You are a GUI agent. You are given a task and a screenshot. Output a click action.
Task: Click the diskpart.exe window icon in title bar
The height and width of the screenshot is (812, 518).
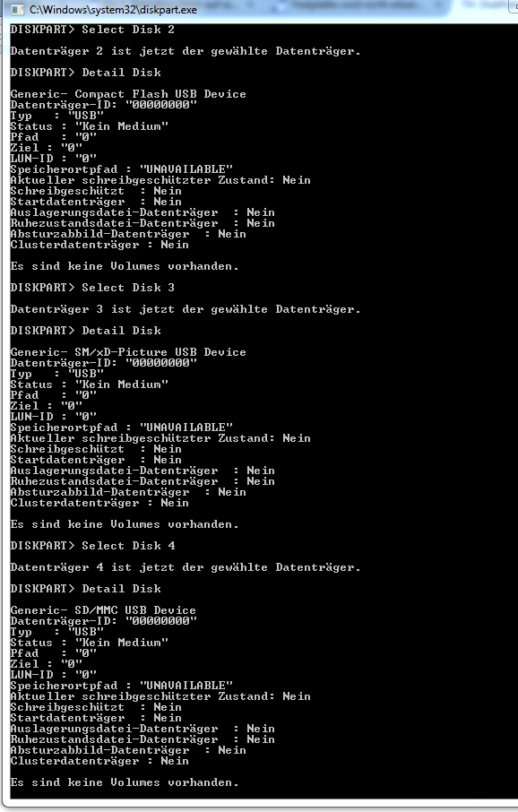pyautogui.click(x=17, y=9)
